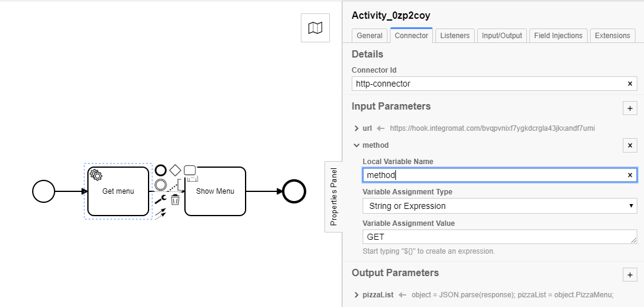Image resolution: width=644 pixels, height=307 pixels.
Task: Append a task from context pad
Action: [190, 170]
